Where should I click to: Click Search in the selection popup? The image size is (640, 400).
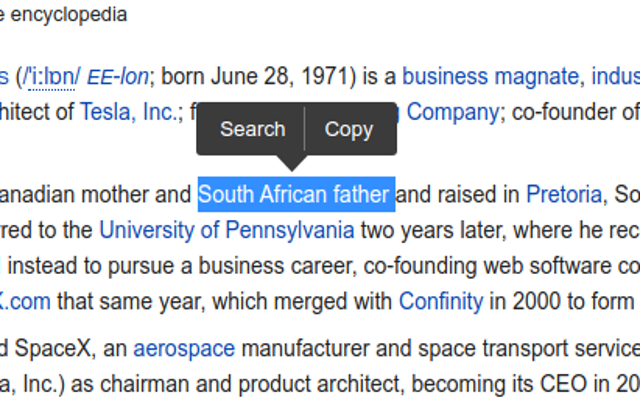252,129
